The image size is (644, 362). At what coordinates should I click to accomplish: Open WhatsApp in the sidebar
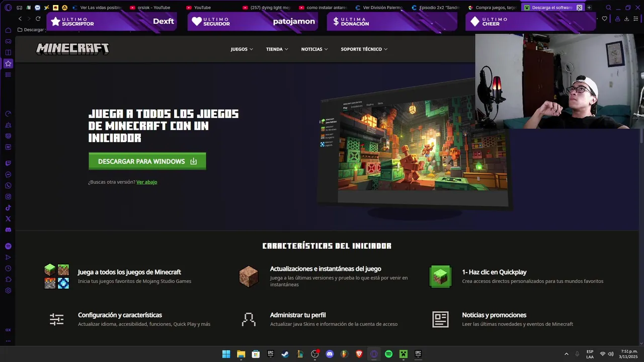[8, 186]
